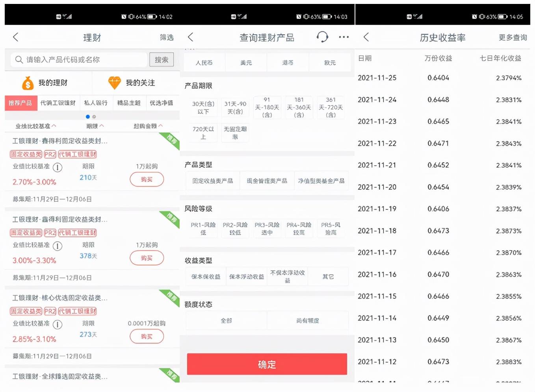Select PR5-风险高 risk level
The height and width of the screenshot is (392, 535).
point(331,229)
